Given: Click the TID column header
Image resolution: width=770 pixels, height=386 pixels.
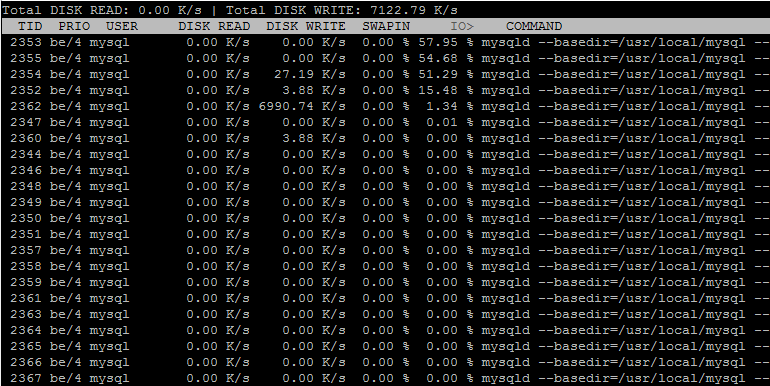Looking at the screenshot, I should tap(30, 26).
